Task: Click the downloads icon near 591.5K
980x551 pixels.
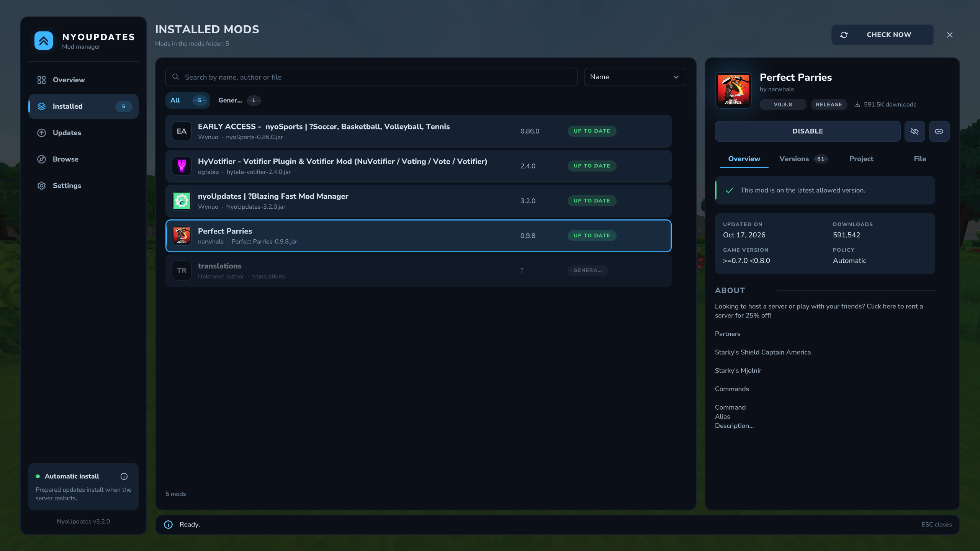Action: (857, 105)
